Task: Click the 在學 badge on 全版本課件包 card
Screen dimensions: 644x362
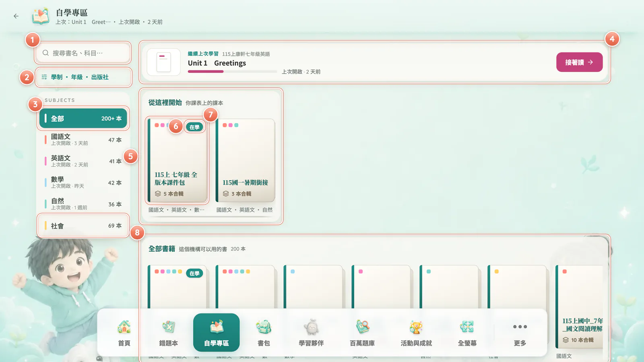Action: pos(194,127)
